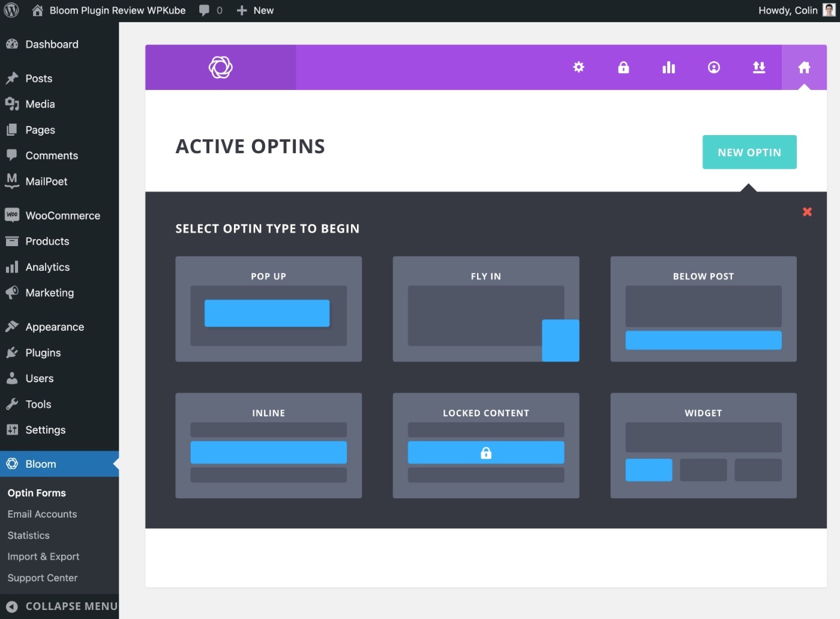Viewport: 840px width, 619px height.
Task: Select INLINE optin type
Action: (268, 445)
